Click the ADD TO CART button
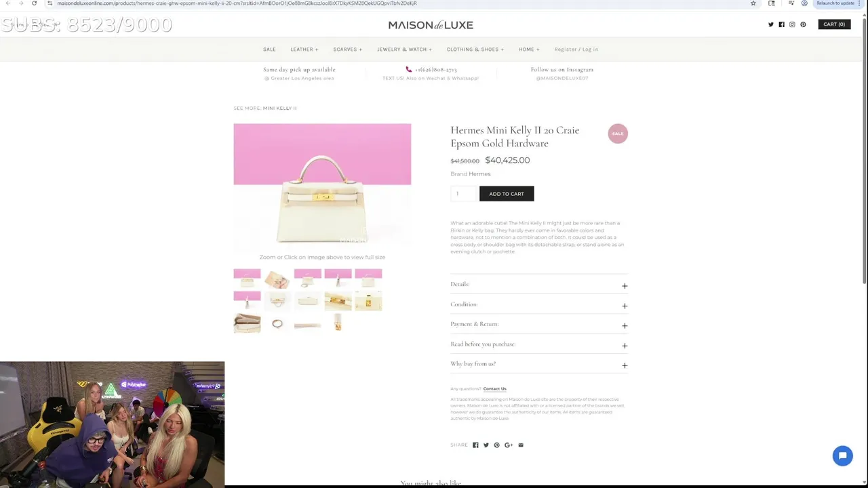The width and height of the screenshot is (868, 488). tap(507, 194)
